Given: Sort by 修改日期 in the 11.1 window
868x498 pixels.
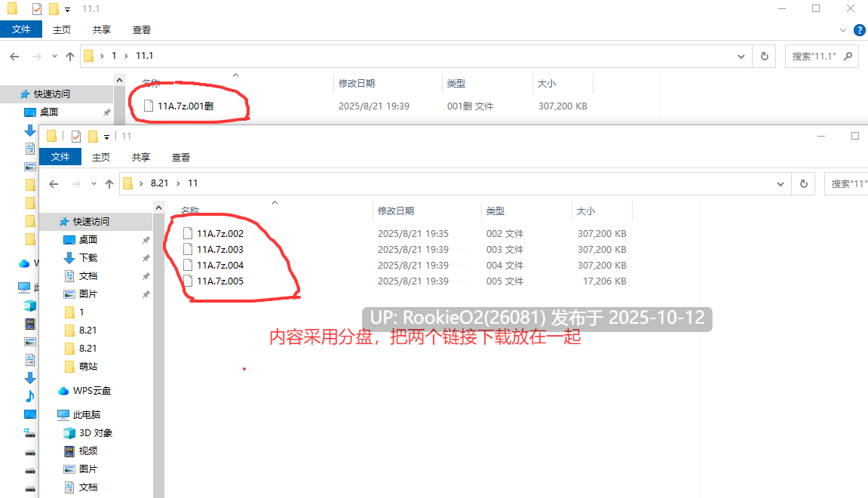Looking at the screenshot, I should (357, 83).
